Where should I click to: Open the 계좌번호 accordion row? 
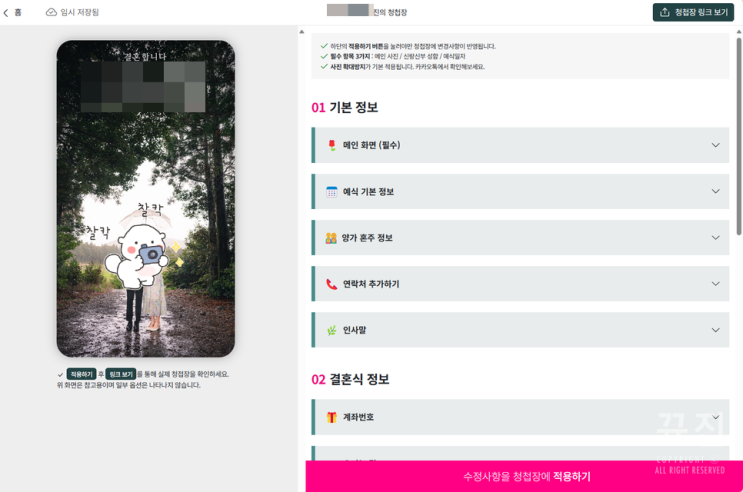coord(520,417)
